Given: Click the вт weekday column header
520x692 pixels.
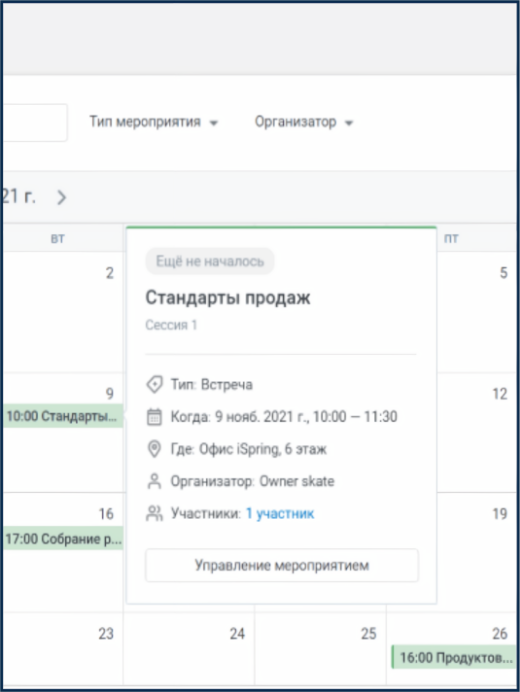Looking at the screenshot, I should [x=57, y=239].
